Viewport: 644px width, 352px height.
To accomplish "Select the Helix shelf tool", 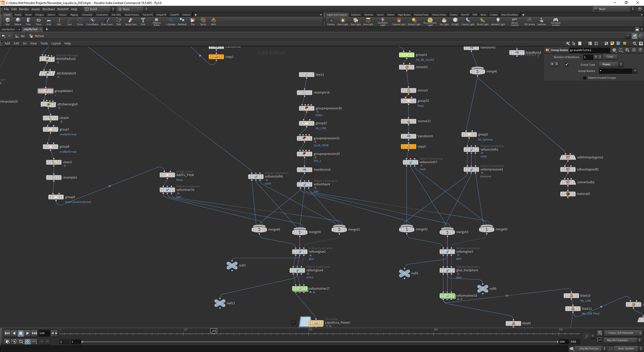I will point(213,21).
